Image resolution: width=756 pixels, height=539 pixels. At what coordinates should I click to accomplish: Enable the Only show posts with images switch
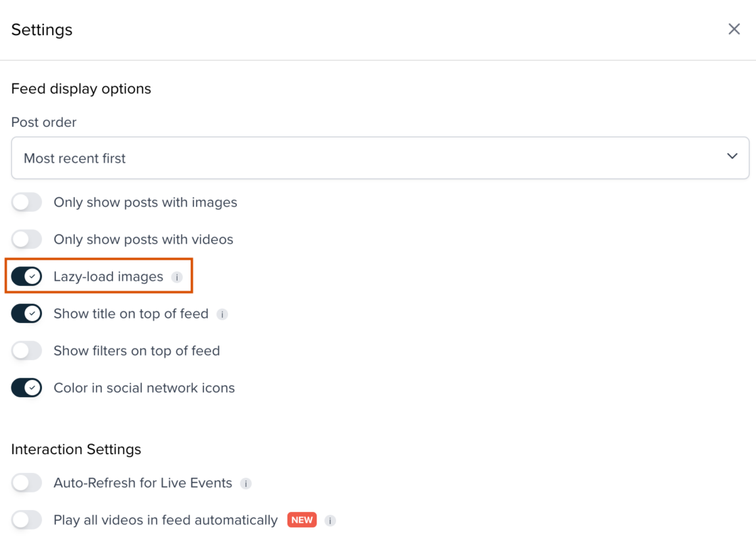(27, 202)
